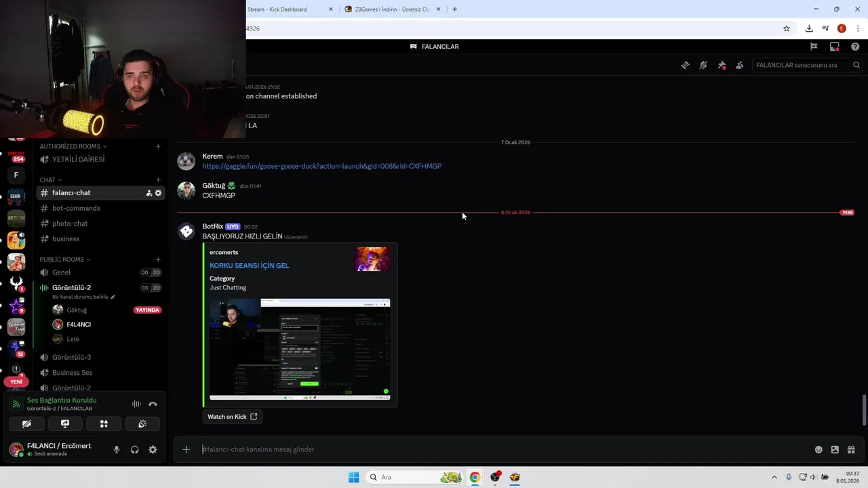
Task: Show member list people icon
Action: pos(740,65)
